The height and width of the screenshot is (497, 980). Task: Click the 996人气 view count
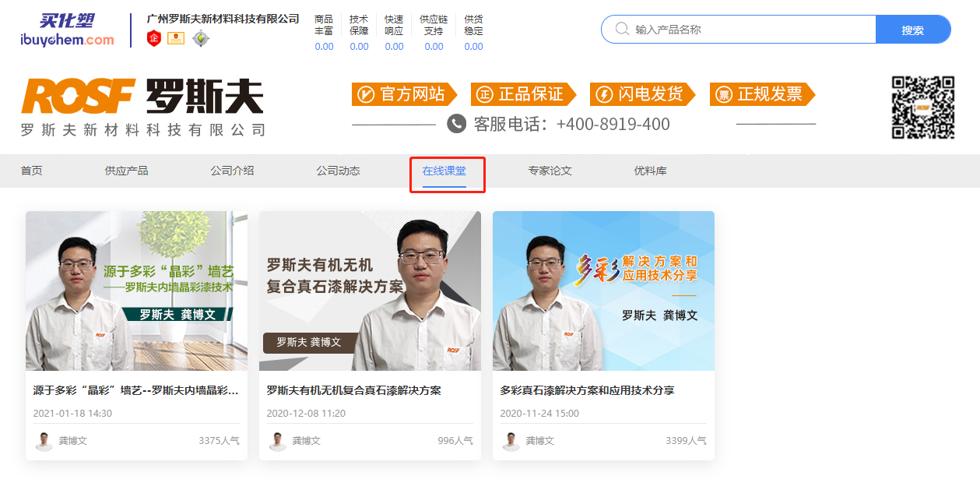point(455,441)
